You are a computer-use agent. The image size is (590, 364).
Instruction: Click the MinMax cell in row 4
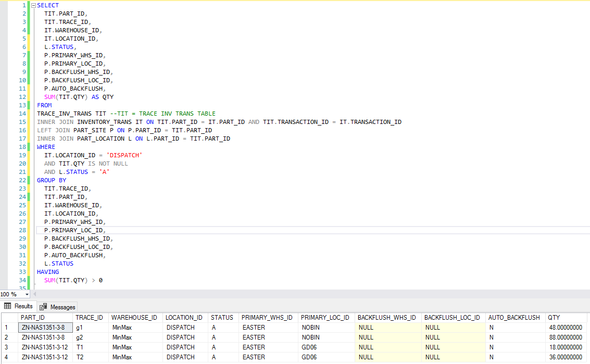tap(135, 357)
